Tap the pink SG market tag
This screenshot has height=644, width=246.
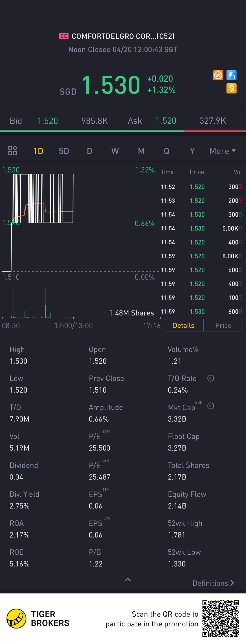(64, 36)
